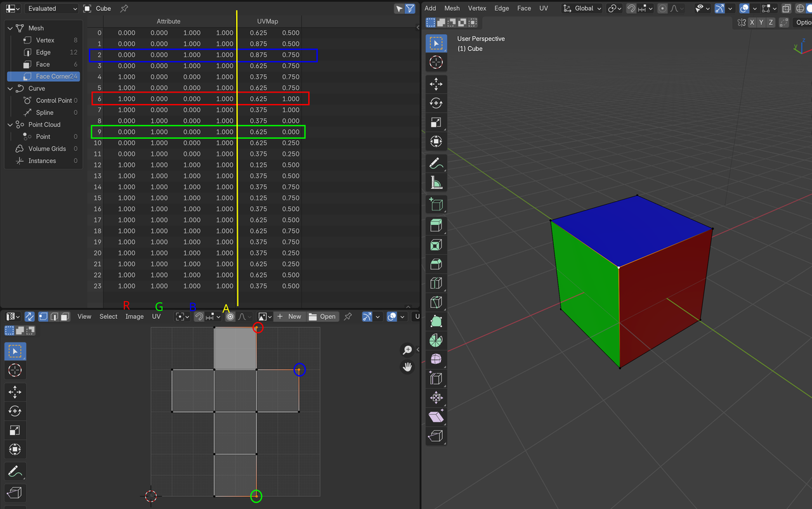812x509 pixels.
Task: Click New image button in UV editor
Action: tap(289, 316)
